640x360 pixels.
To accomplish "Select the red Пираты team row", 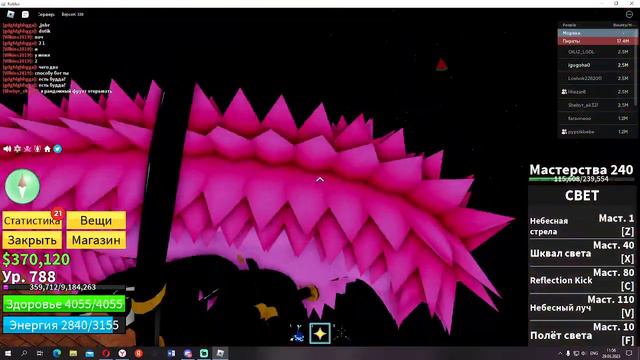I will click(x=597, y=41).
